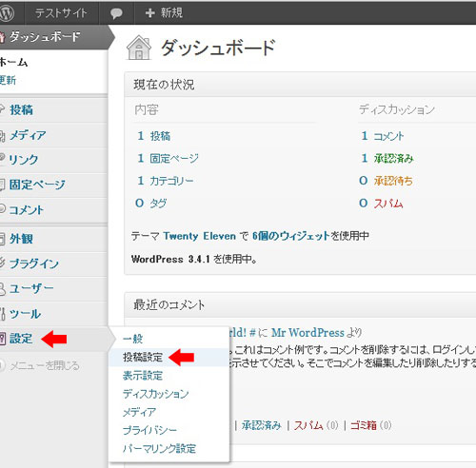Choose メディア in settings flyout
Viewport: 476px width, 468px height.
(x=139, y=412)
